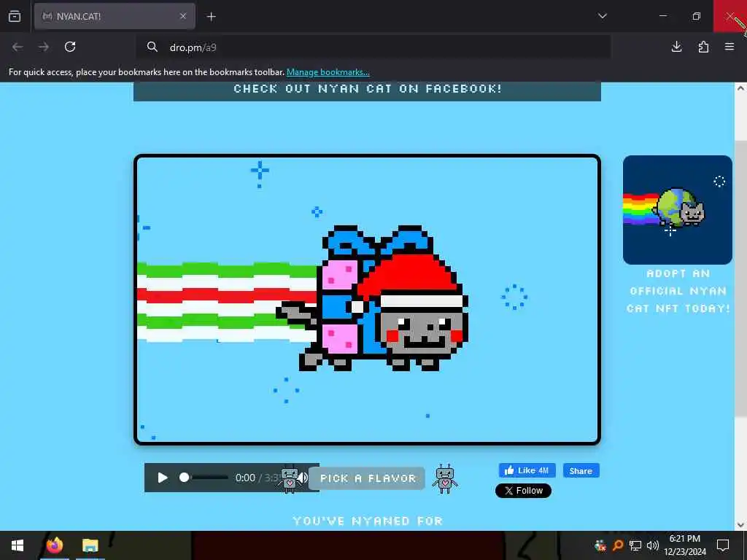Go forward to the next page
Image resolution: width=747 pixels, height=560 pixels.
(x=44, y=47)
